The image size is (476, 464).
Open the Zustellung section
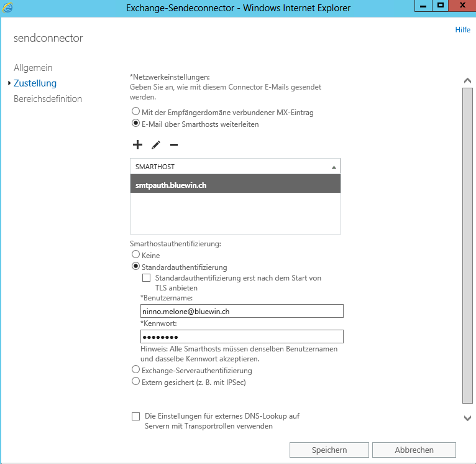pos(35,83)
